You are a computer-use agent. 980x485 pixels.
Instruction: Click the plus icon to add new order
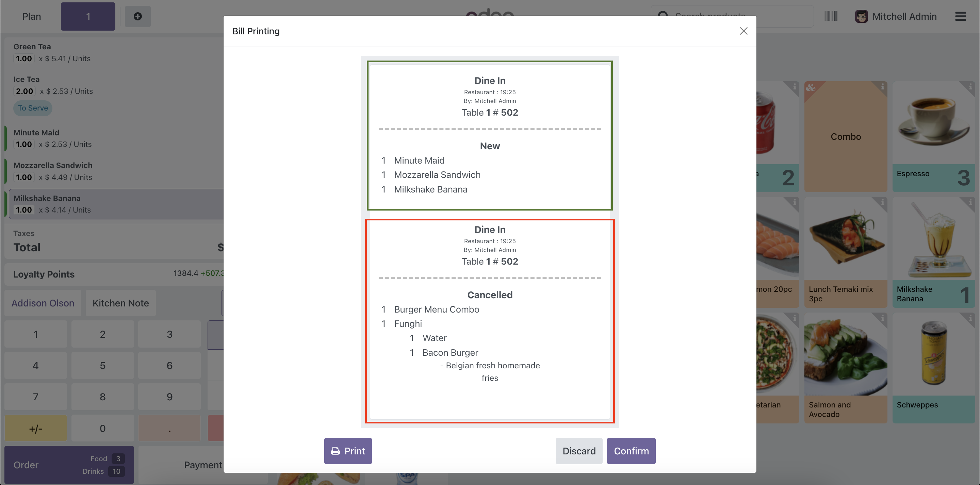coord(138,16)
